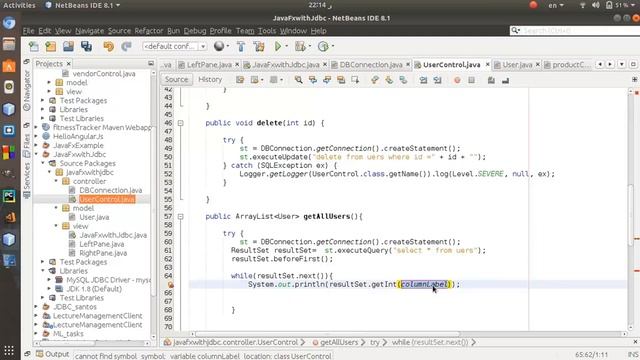Open the Profile Project dropdown arrow

(x=333, y=46)
